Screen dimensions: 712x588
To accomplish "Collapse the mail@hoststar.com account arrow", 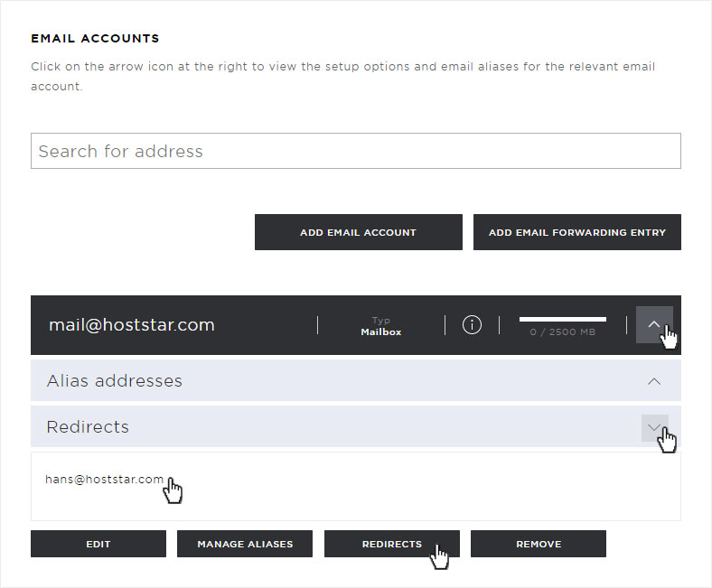I will [654, 324].
